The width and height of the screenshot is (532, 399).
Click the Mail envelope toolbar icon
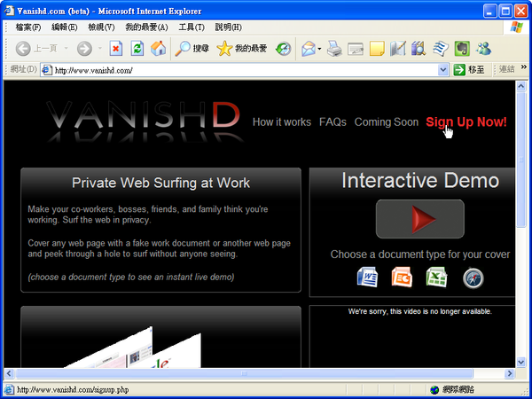tap(308, 49)
